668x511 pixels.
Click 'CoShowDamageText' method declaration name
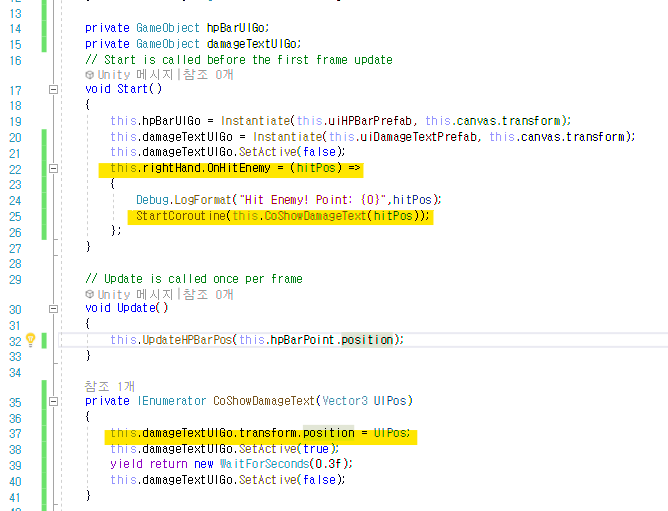264,401
